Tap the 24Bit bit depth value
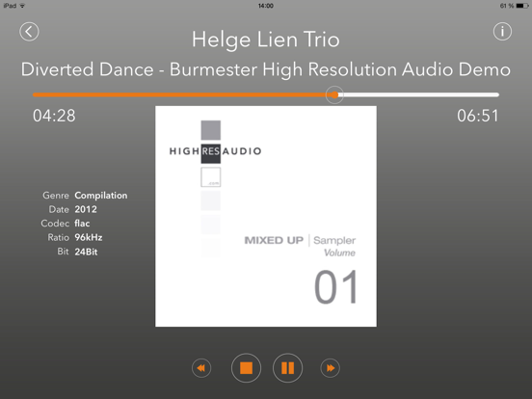The height and width of the screenshot is (399, 532). pos(86,252)
